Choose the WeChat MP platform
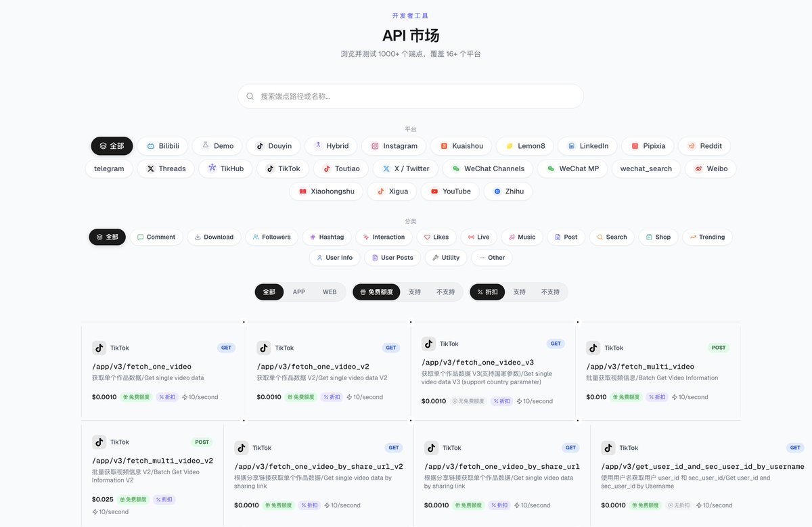The width and height of the screenshot is (812, 527). (x=572, y=168)
